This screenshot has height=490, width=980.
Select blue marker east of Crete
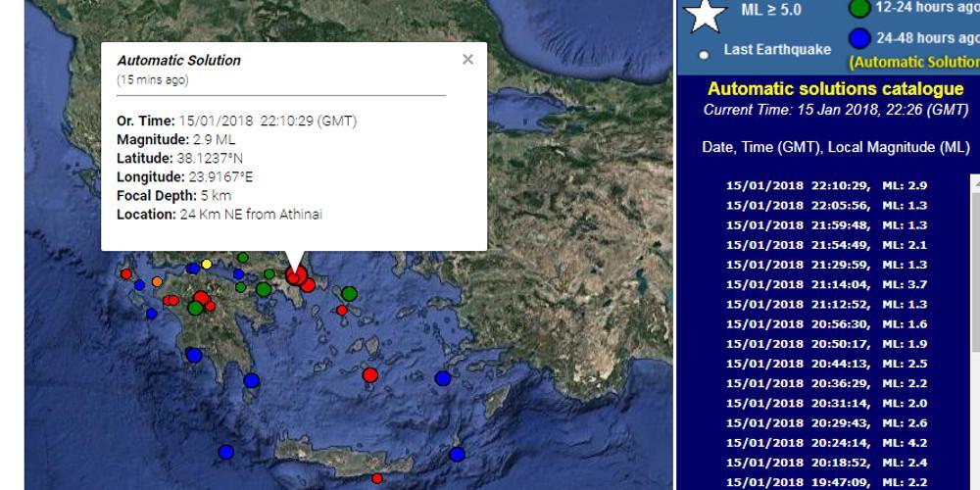458,455
